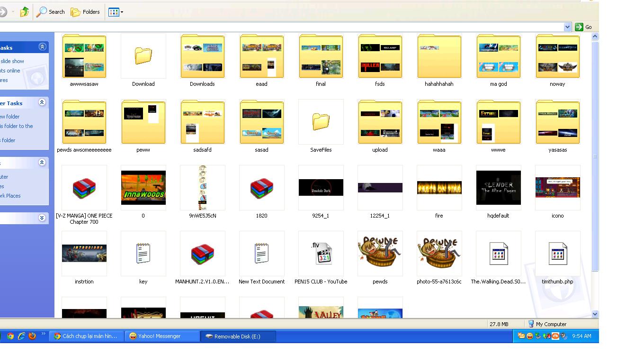Expand the Details panel chevron
This screenshot has height=364, width=644.
(42, 218)
